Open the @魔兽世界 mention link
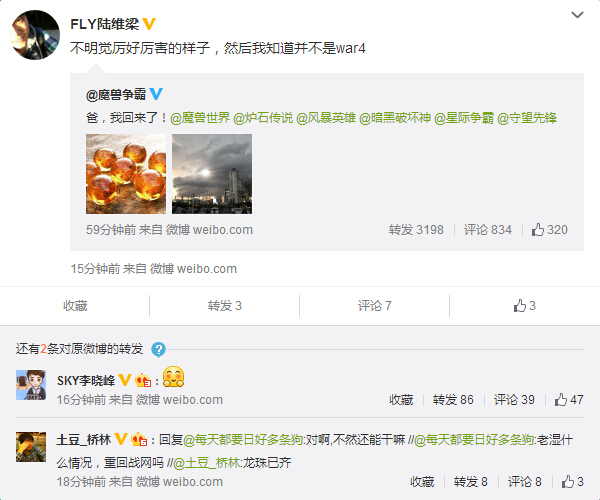Viewport: 600px width, 500px height. point(200,118)
